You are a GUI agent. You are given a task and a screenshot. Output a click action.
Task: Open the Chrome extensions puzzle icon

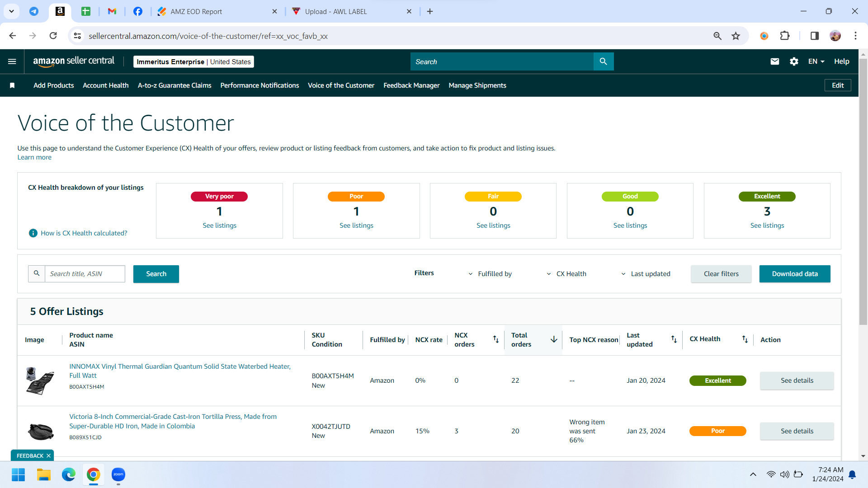785,36
